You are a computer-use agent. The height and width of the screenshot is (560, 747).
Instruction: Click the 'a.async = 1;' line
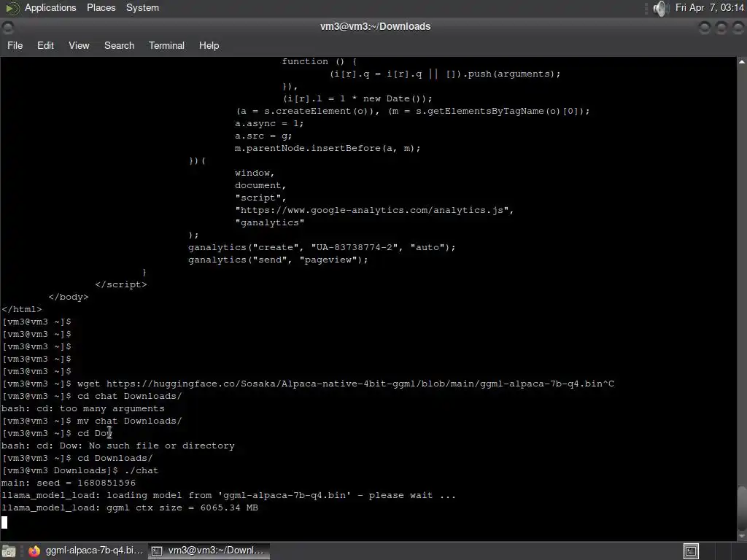(269, 124)
